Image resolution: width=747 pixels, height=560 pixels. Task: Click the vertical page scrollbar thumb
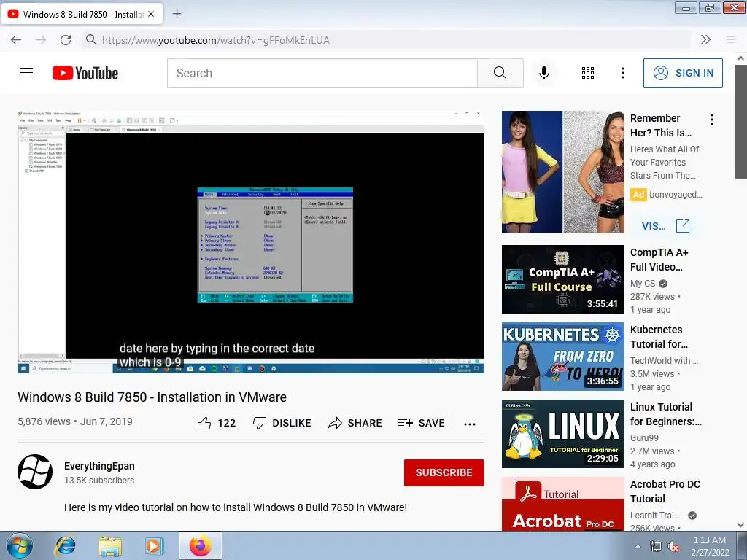[741, 122]
